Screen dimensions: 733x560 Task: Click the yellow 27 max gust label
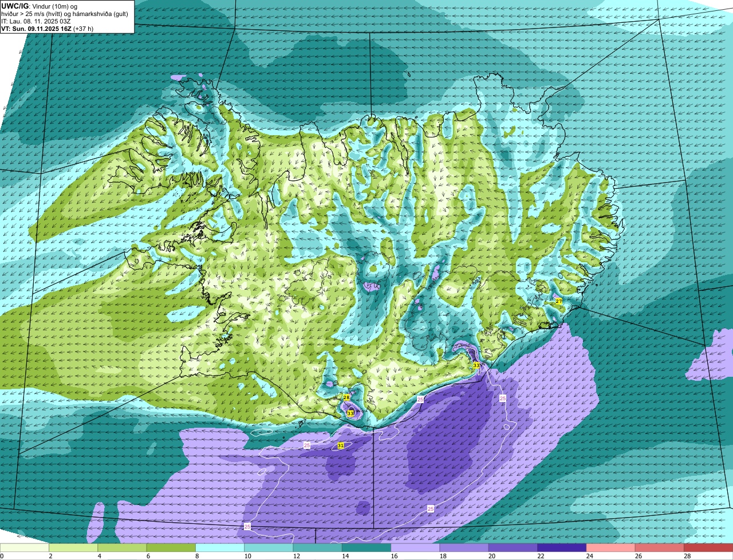(x=558, y=301)
